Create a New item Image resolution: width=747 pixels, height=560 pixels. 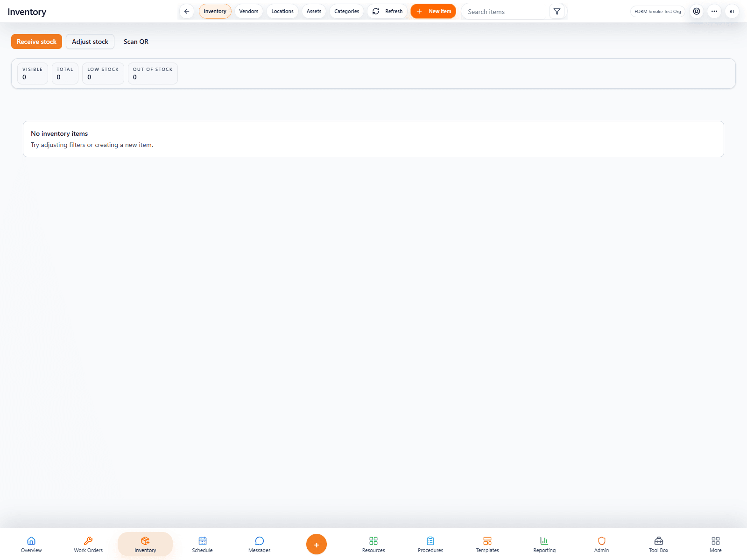click(433, 11)
